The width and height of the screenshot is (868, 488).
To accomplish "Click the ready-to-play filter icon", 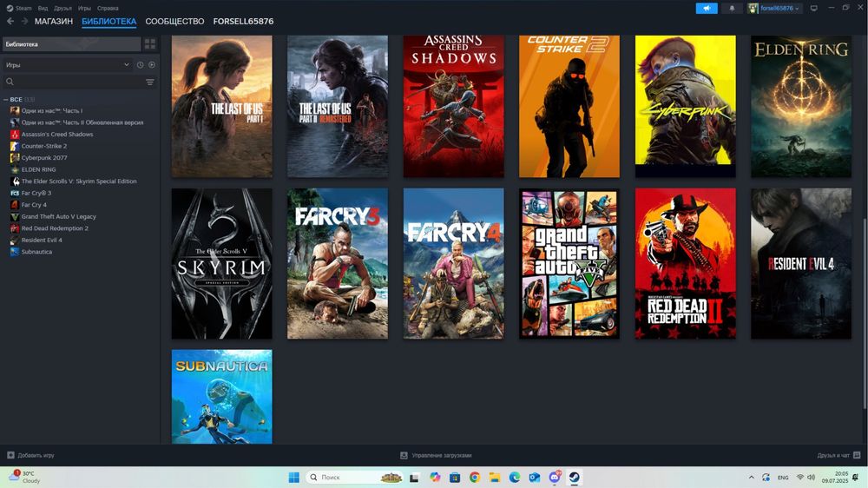I will tap(152, 65).
